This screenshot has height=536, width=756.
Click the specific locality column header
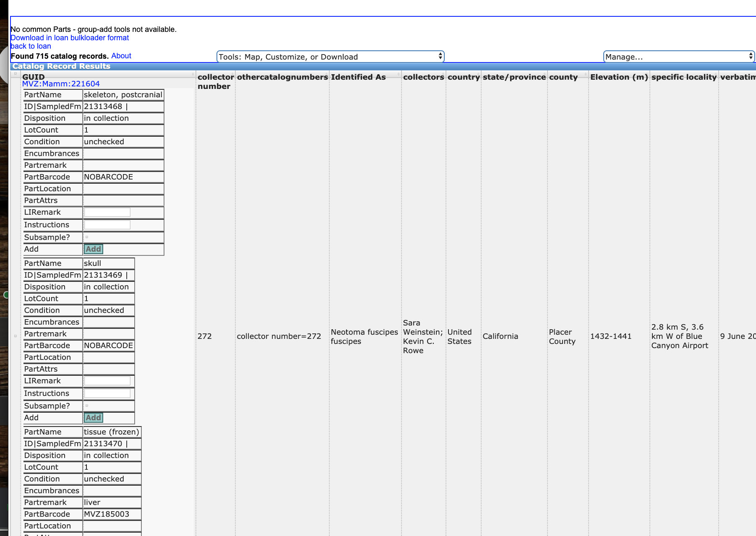684,77
